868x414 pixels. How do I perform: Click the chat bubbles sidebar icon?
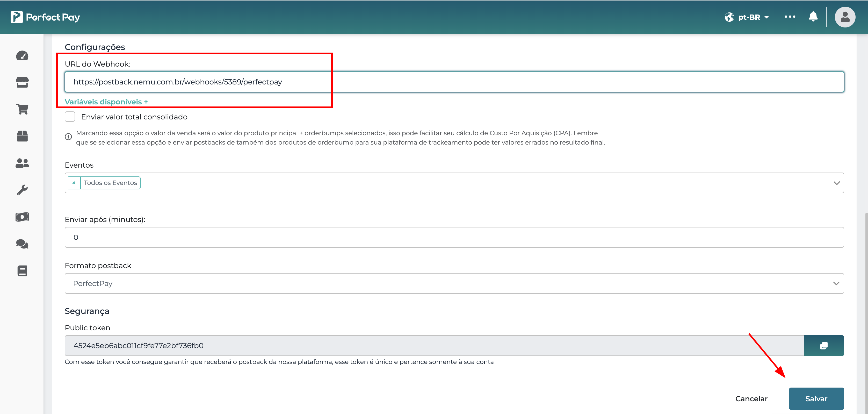22,244
